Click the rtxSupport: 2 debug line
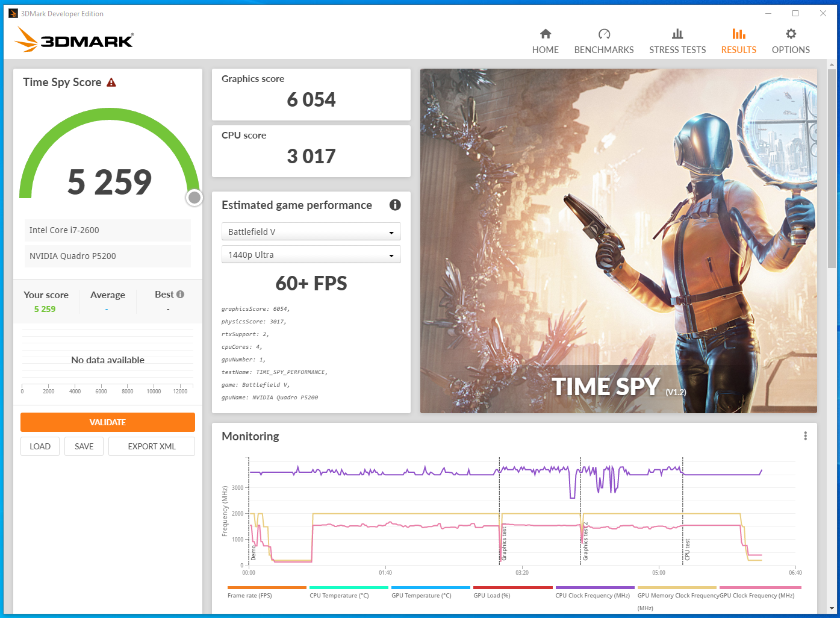Image resolution: width=840 pixels, height=618 pixels. pos(245,334)
